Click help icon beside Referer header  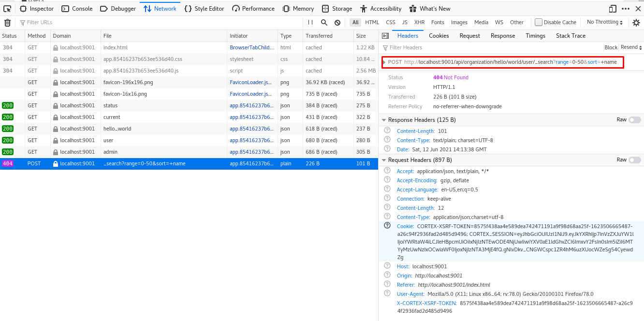pos(387,284)
